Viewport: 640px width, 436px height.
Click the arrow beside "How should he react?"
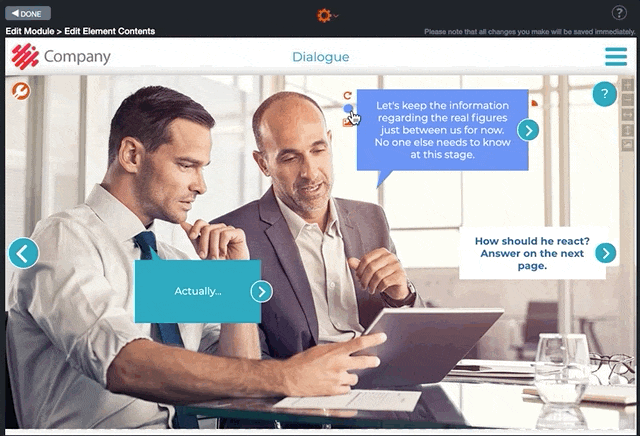606,253
